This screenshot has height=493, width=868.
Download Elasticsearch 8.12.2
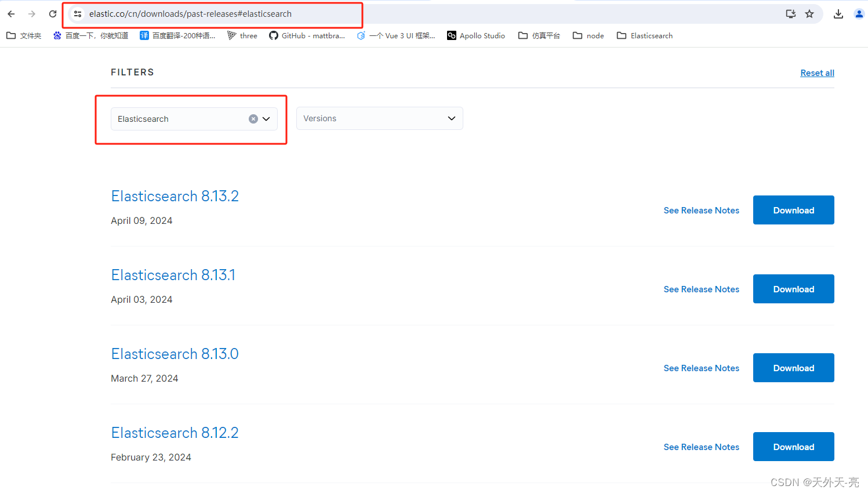[794, 447]
